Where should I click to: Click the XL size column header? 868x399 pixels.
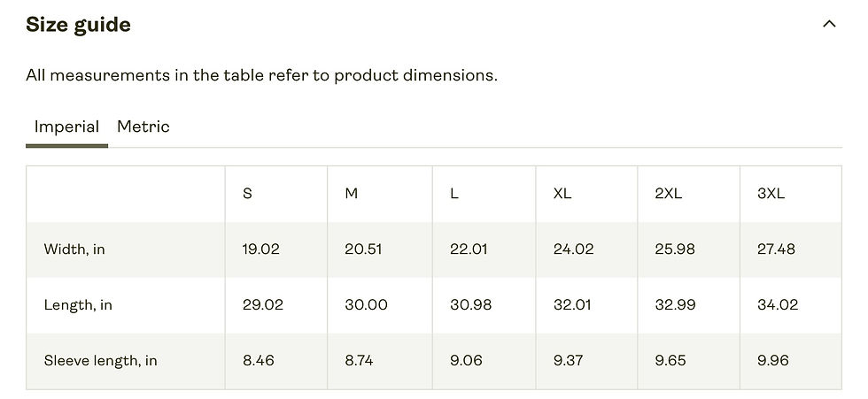(x=562, y=194)
